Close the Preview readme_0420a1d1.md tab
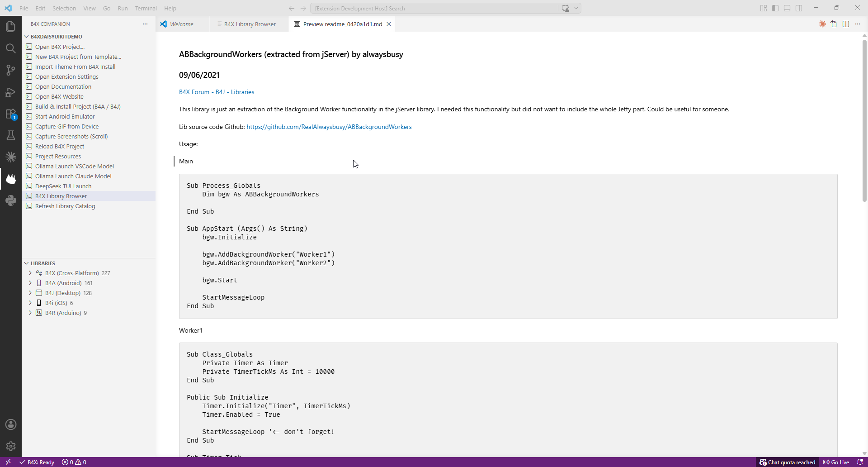 coord(388,24)
